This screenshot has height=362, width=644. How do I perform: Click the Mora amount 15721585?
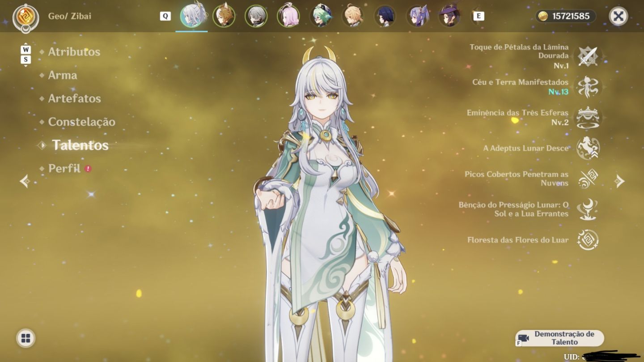tap(571, 17)
